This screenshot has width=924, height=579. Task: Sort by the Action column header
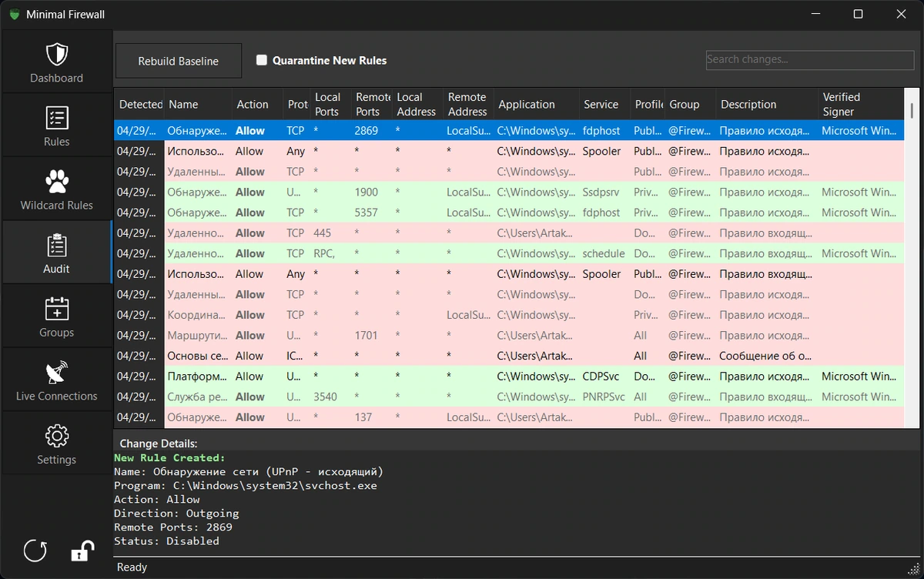click(x=257, y=104)
